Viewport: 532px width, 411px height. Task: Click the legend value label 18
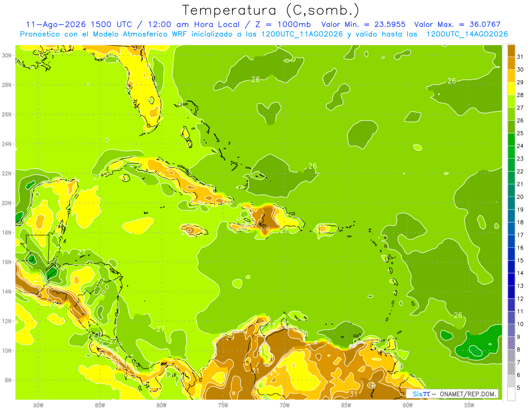click(520, 222)
